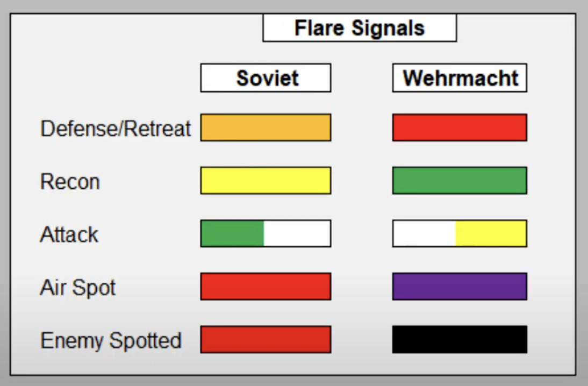Choose the red Soviet Air Spot swatch
Screen dimensions: 588x386
[266, 286]
